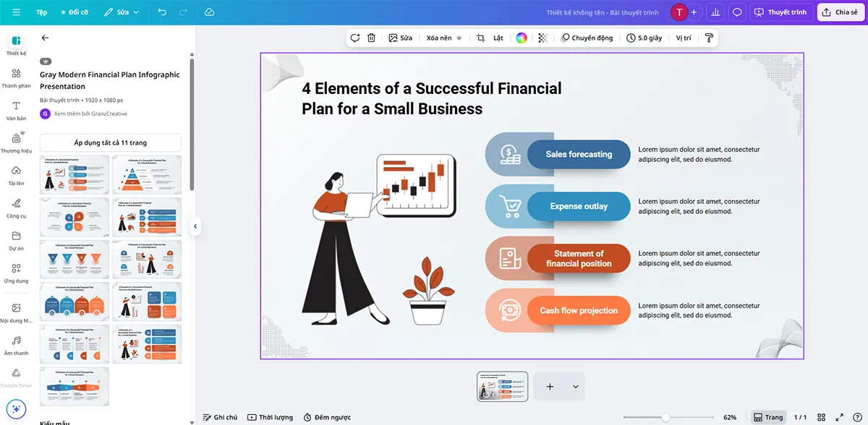Edit image with the Sửa button

[400, 38]
